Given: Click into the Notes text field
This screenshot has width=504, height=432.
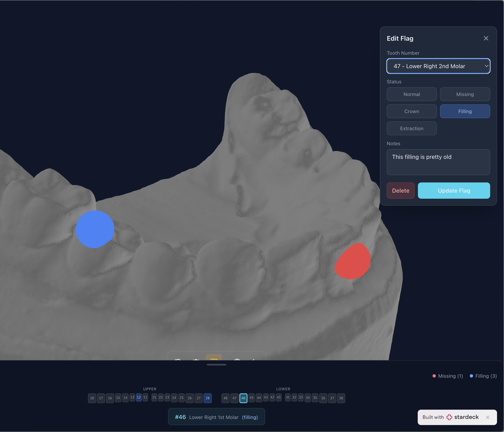Looking at the screenshot, I should [438, 162].
